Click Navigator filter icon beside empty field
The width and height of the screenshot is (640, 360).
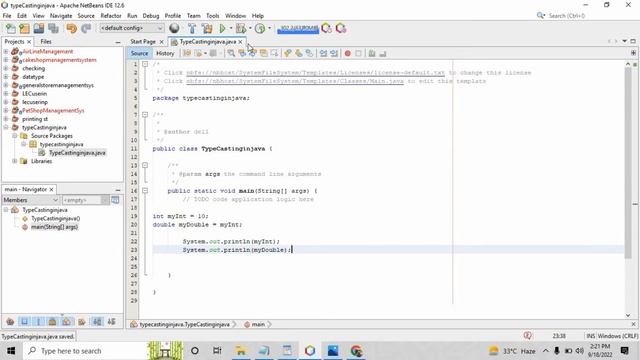click(116, 200)
